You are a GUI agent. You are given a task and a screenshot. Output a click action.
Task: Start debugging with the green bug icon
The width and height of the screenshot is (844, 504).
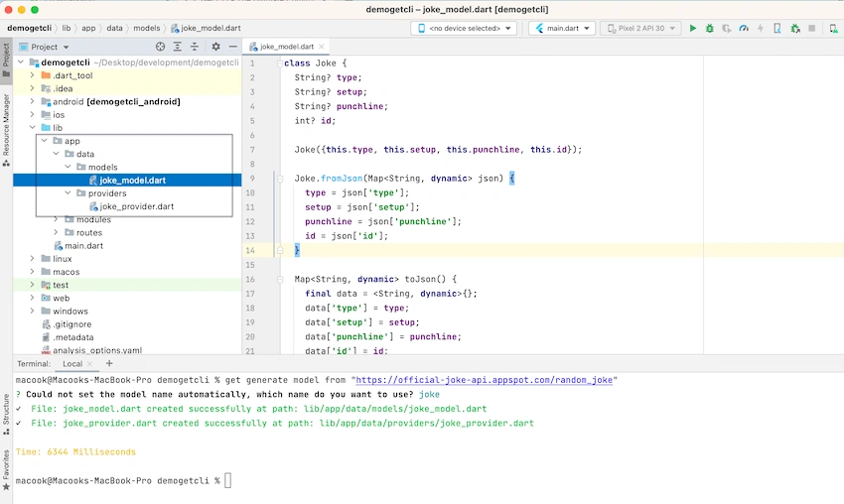pos(709,28)
